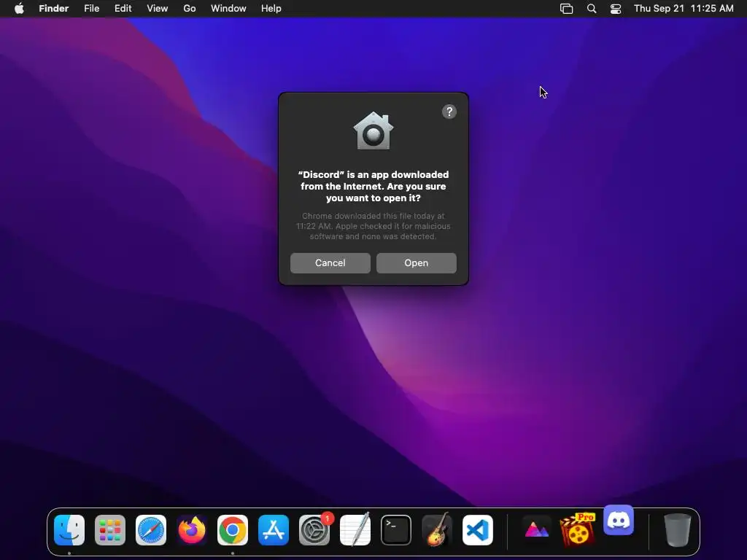The width and height of the screenshot is (747, 560).
Task: Cancel opening Discord
Action: [x=330, y=262]
